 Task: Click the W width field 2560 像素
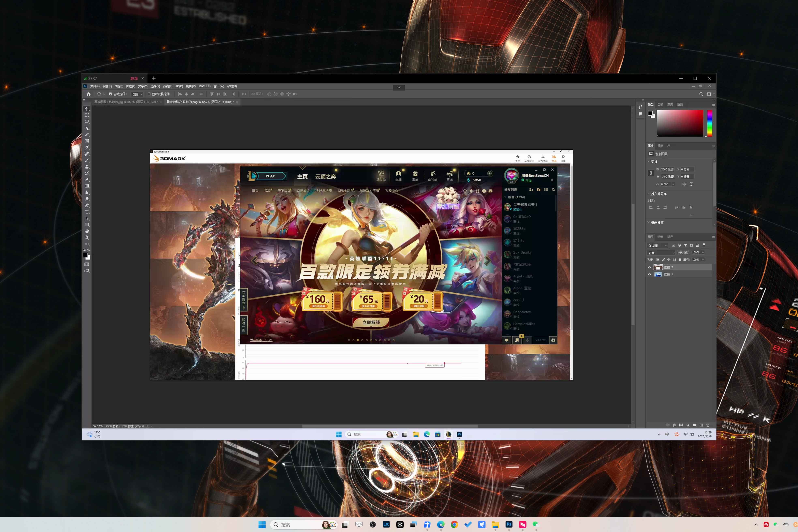[667, 169]
